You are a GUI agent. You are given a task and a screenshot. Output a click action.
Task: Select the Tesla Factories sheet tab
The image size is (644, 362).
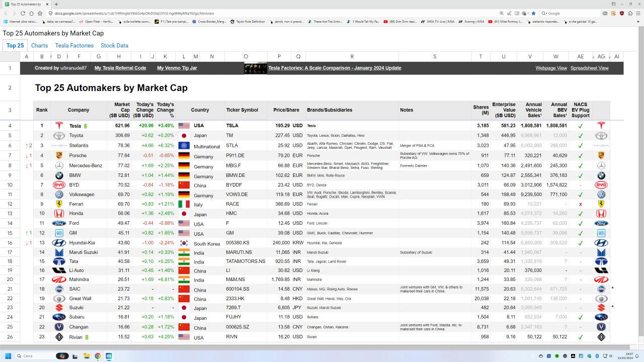[74, 46]
